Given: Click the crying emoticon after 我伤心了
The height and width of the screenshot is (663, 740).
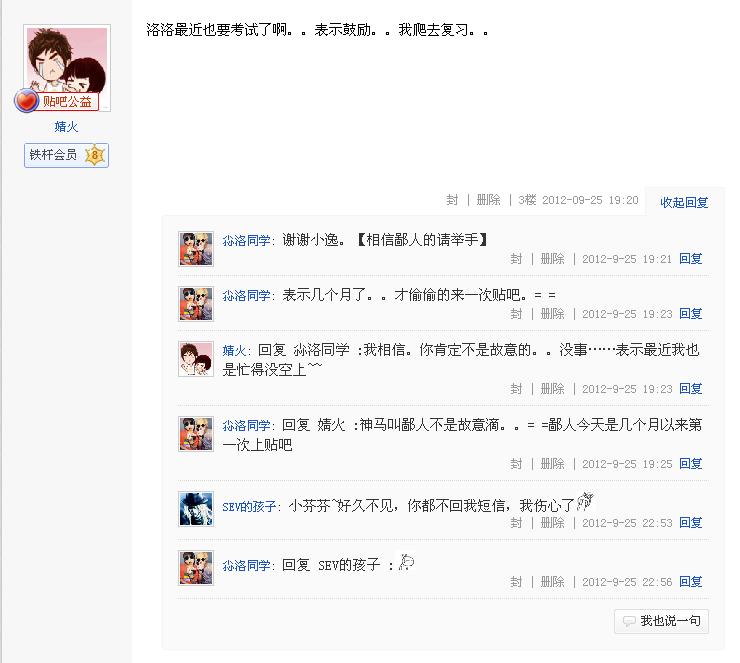Looking at the screenshot, I should 585,502.
